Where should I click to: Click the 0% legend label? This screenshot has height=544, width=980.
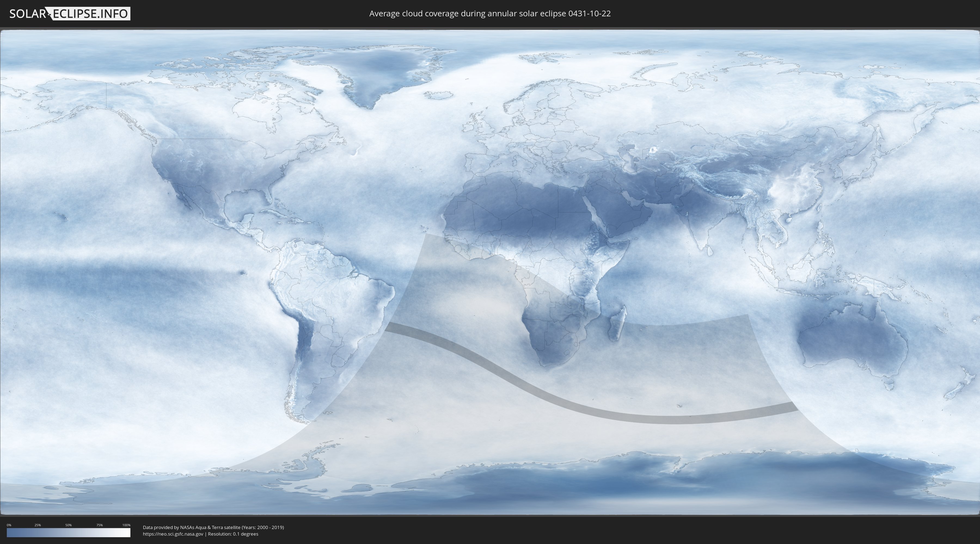(x=9, y=525)
